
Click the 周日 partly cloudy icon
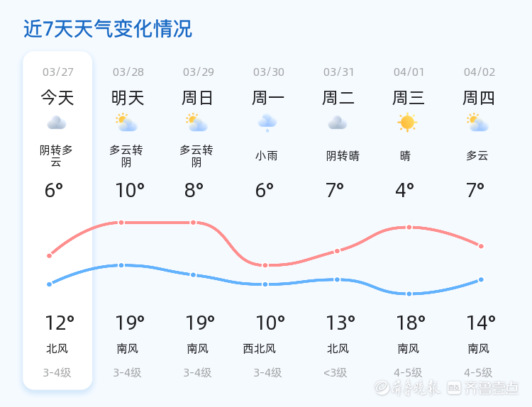(196, 123)
